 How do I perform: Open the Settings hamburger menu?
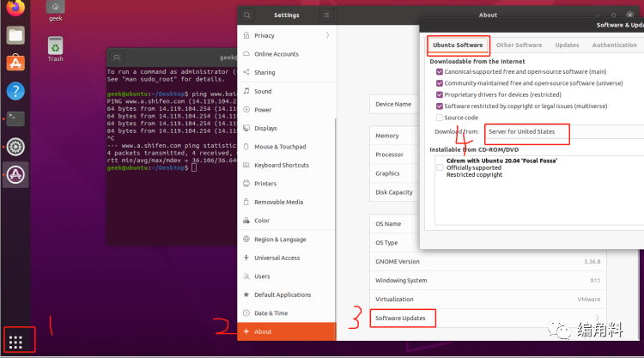click(x=326, y=15)
